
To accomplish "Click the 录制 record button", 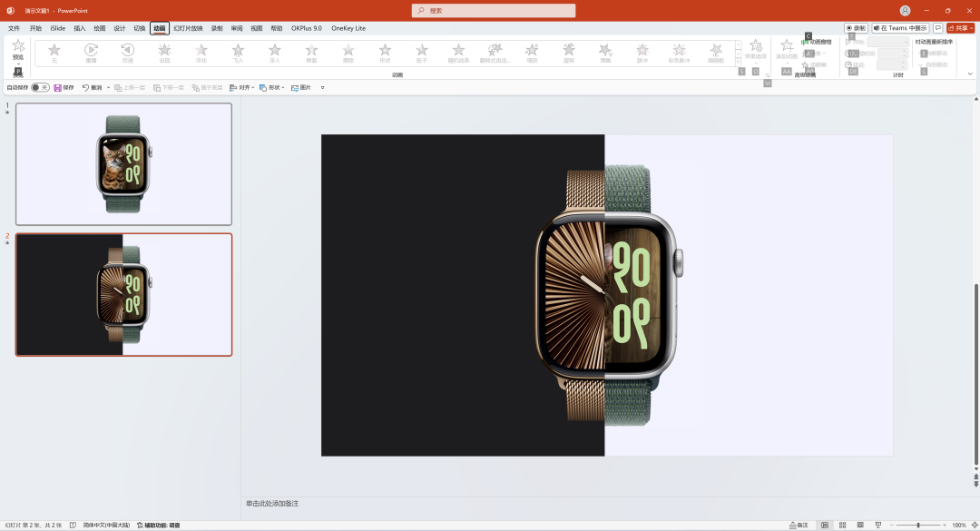I will point(857,28).
